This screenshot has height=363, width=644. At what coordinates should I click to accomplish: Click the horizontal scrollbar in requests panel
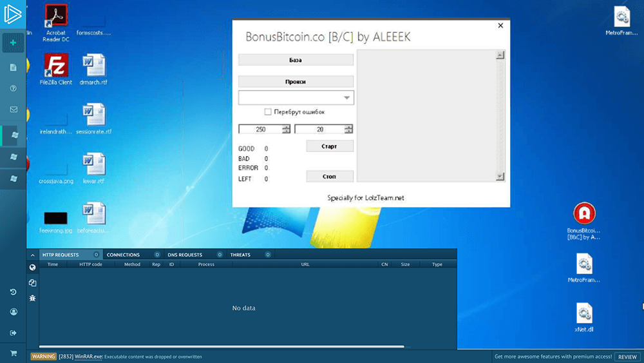coord(222,346)
